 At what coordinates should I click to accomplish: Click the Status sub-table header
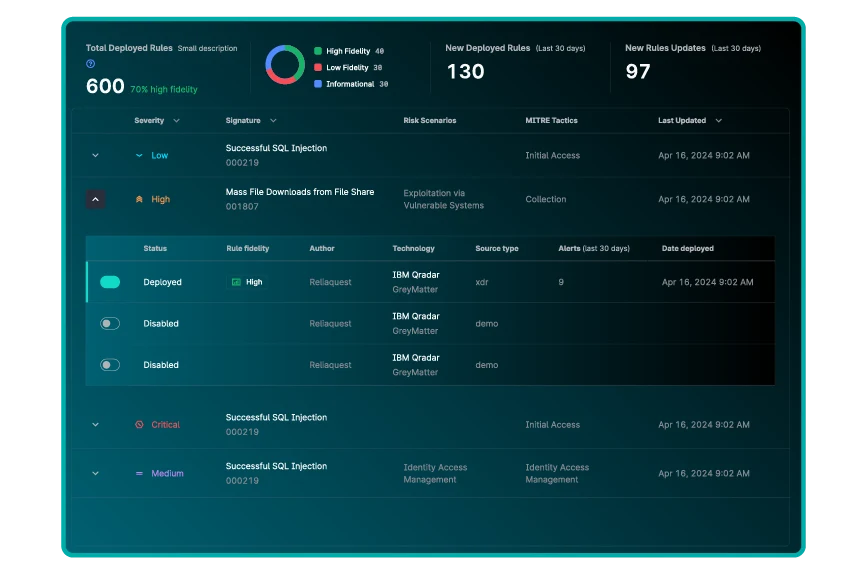(155, 248)
